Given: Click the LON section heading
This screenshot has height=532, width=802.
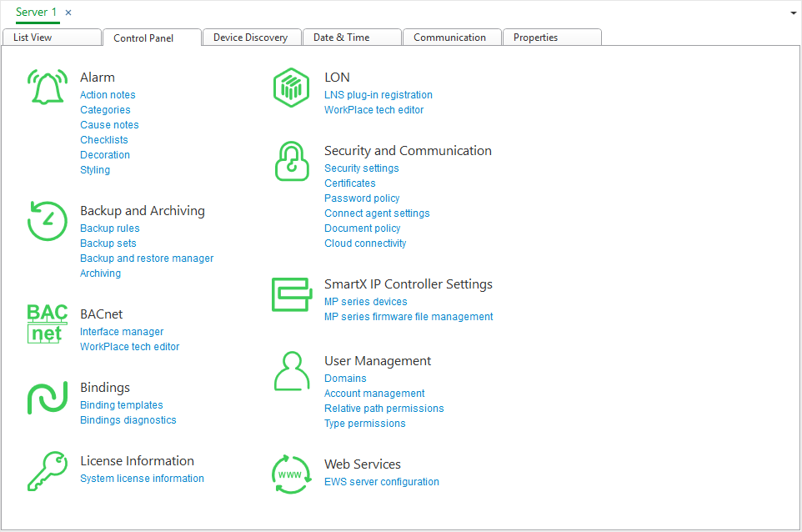Looking at the screenshot, I should (337, 78).
